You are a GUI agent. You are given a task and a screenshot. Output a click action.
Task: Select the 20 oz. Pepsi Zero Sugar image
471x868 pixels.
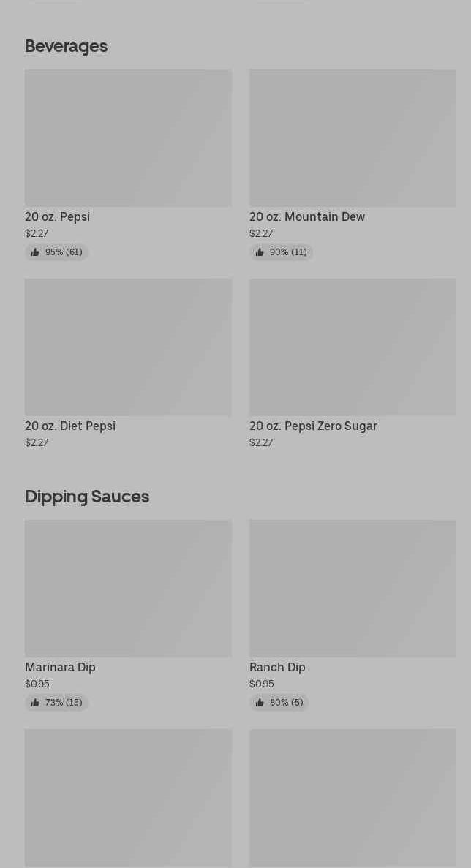tap(353, 347)
